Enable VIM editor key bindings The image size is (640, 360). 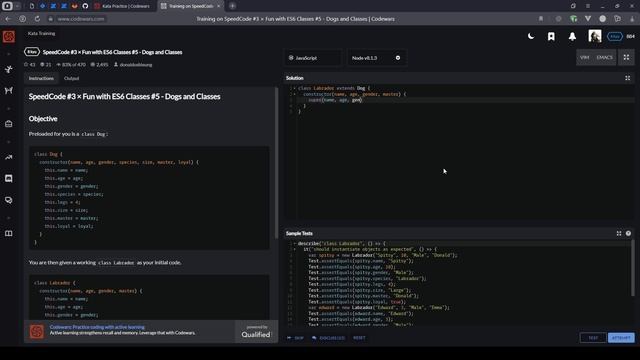pyautogui.click(x=584, y=58)
